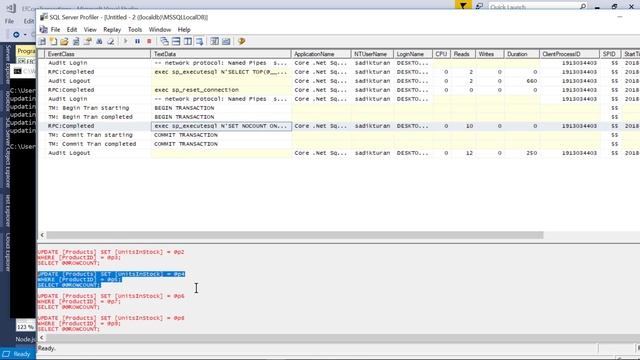Click left arrow of details pane scrollbar

pos(42,338)
